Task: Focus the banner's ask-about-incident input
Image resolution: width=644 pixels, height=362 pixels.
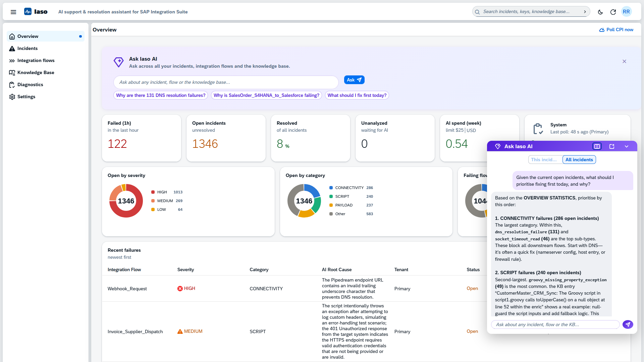Action: click(x=226, y=82)
